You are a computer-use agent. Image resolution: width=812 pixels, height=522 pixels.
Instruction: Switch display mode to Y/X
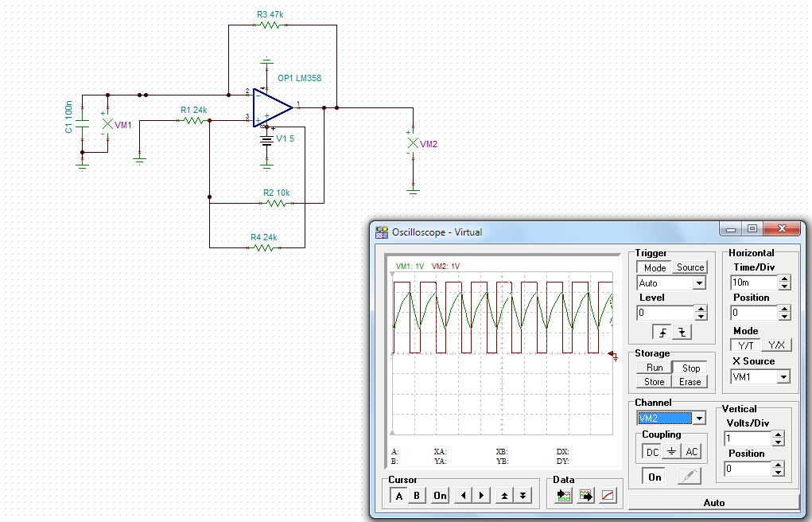pos(776,345)
